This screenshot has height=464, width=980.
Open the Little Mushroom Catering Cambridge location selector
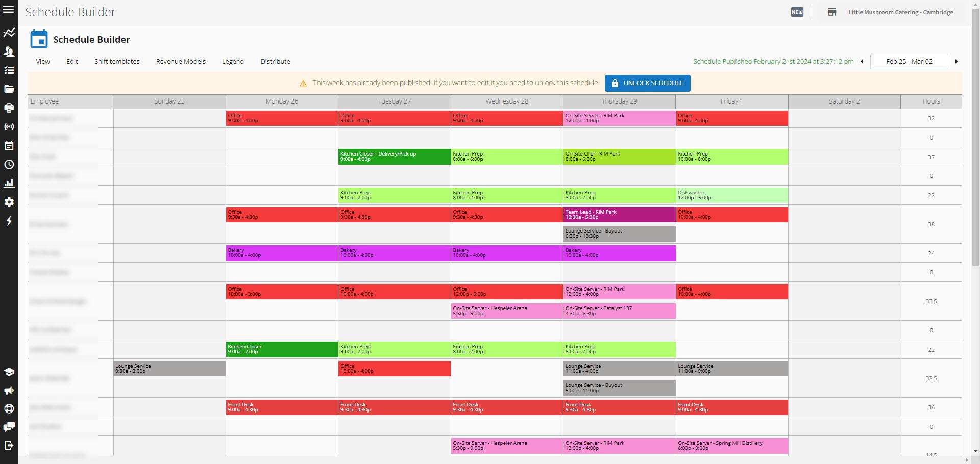[900, 12]
